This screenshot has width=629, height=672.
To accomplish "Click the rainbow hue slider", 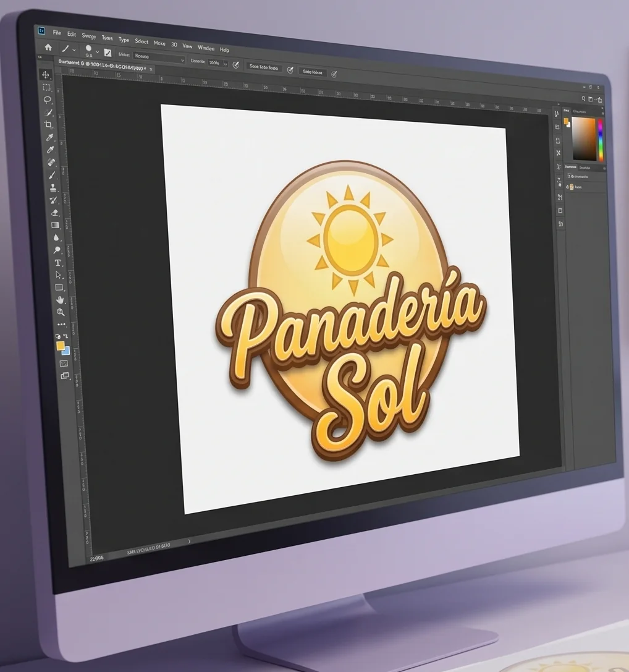I will pyautogui.click(x=601, y=140).
